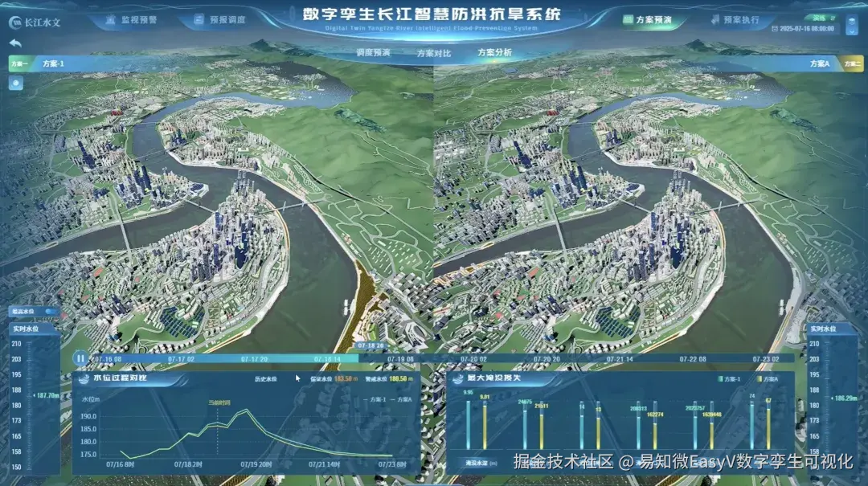Click the 07/19 20时 axis label
868x486 pixels.
click(x=256, y=464)
